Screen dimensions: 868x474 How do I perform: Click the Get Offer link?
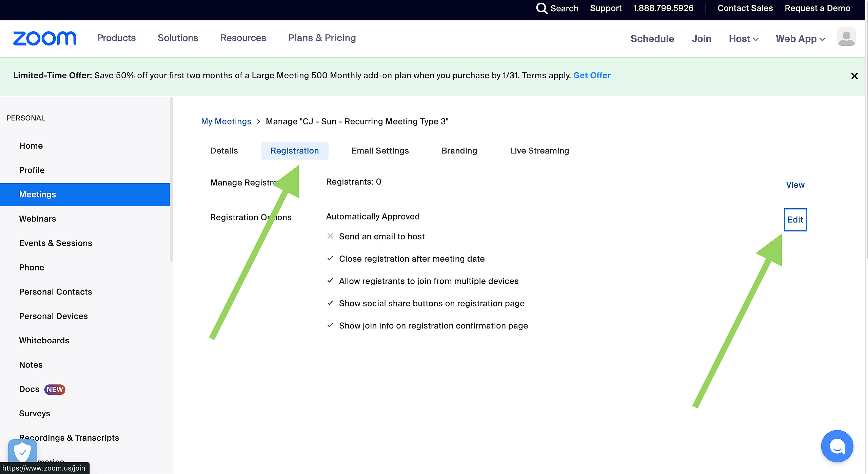592,75
